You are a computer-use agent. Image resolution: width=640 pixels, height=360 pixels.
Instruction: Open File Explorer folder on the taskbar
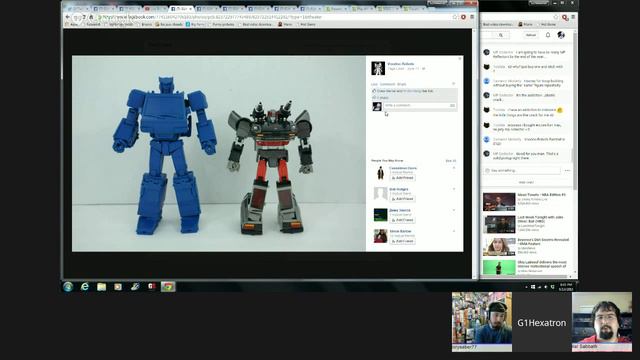[x=101, y=287]
